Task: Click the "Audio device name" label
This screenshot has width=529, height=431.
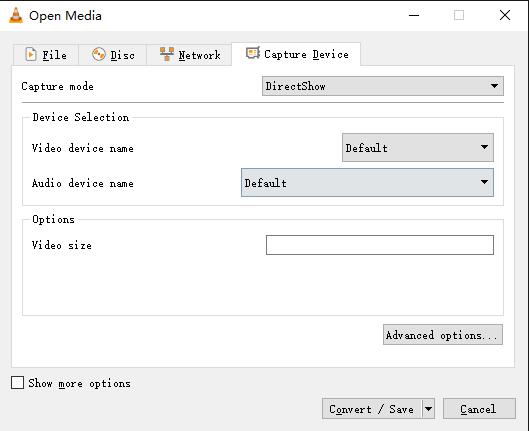Action: 83,183
